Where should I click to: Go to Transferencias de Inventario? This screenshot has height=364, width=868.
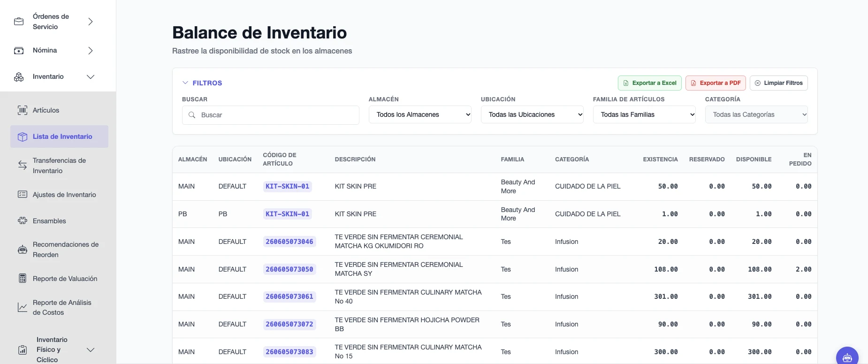click(x=59, y=166)
